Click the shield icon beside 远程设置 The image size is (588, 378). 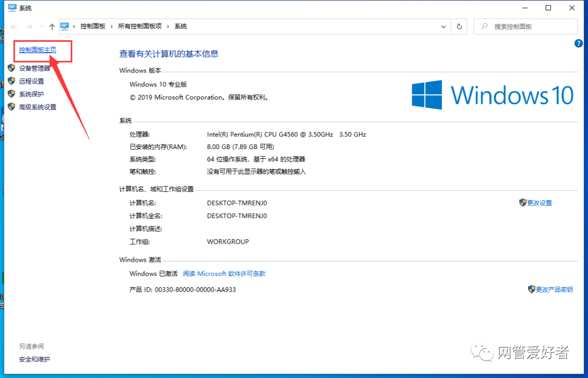(x=11, y=81)
